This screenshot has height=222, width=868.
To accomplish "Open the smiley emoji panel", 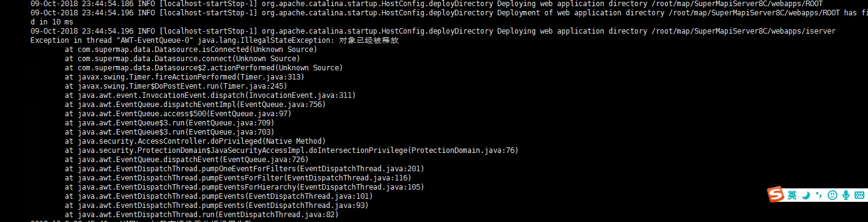I will 833,195.
